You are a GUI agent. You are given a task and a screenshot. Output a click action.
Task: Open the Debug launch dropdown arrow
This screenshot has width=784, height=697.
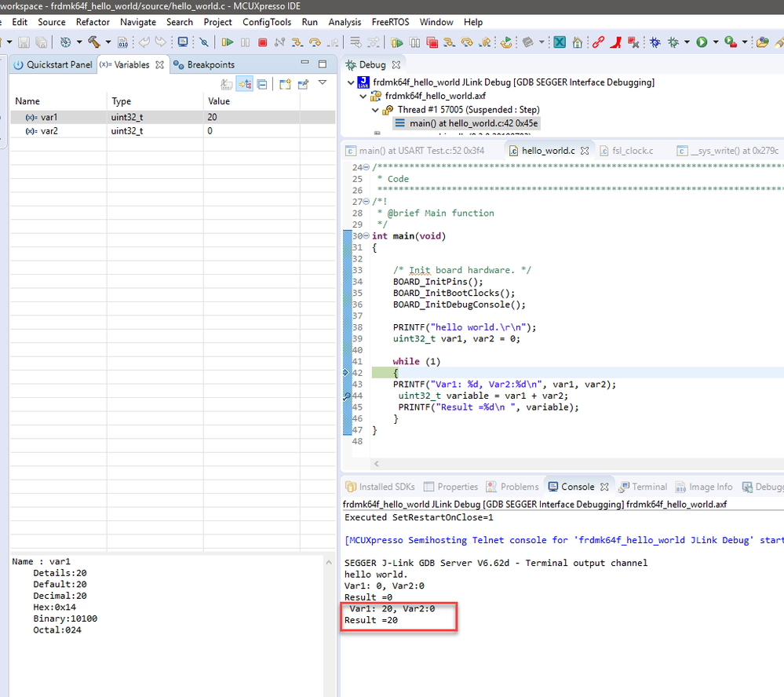(687, 42)
